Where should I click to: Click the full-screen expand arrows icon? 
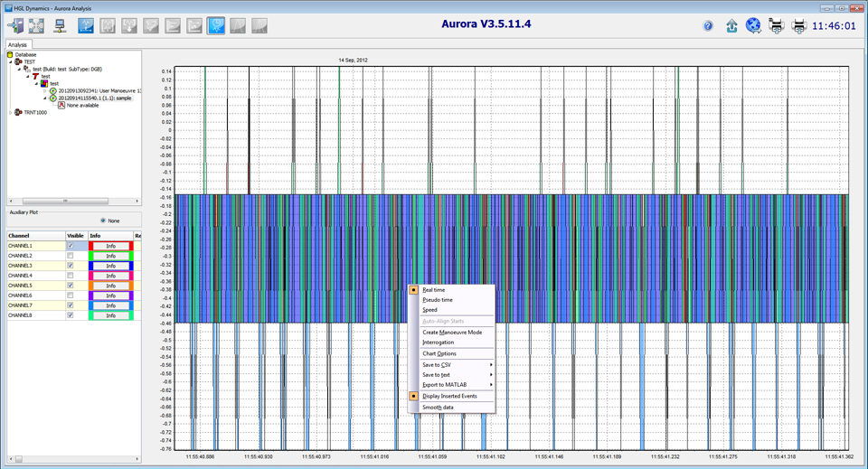(x=37, y=26)
